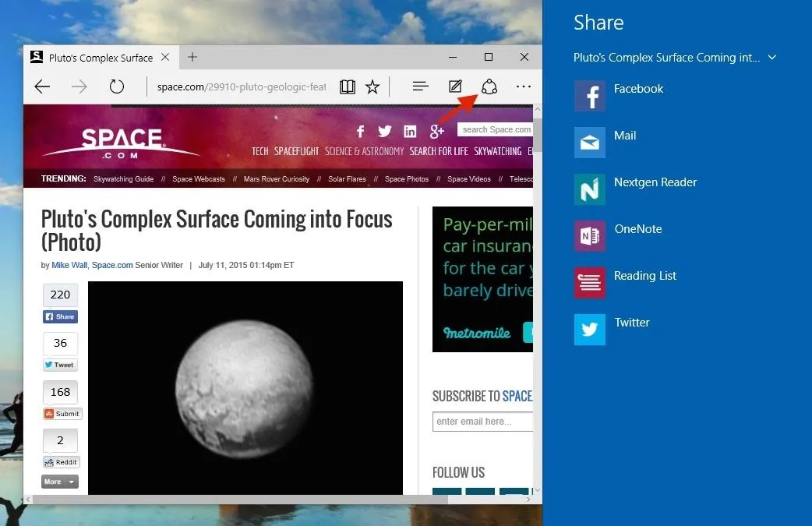Click the Metromile car insurance ad
The image size is (812, 526).
click(482, 279)
